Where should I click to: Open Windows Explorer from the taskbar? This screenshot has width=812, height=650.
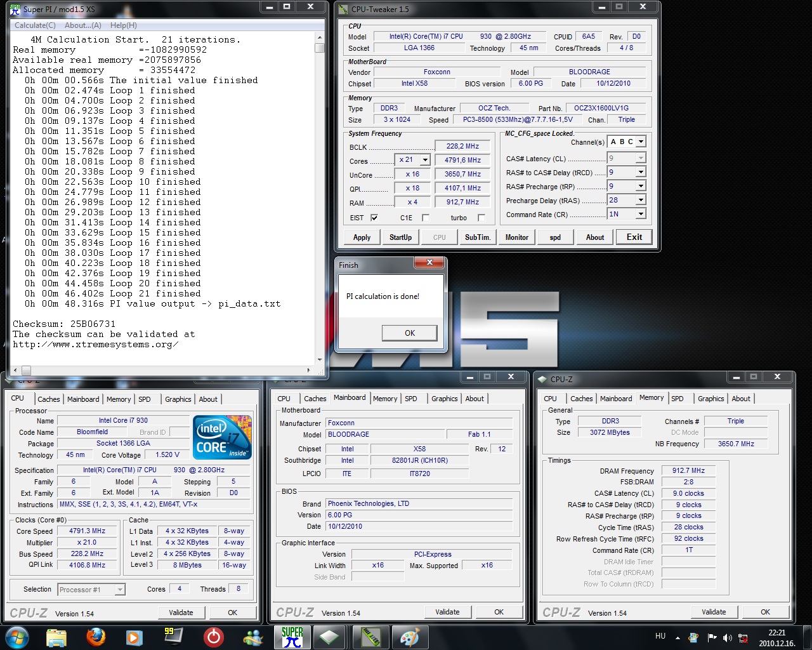point(56,637)
